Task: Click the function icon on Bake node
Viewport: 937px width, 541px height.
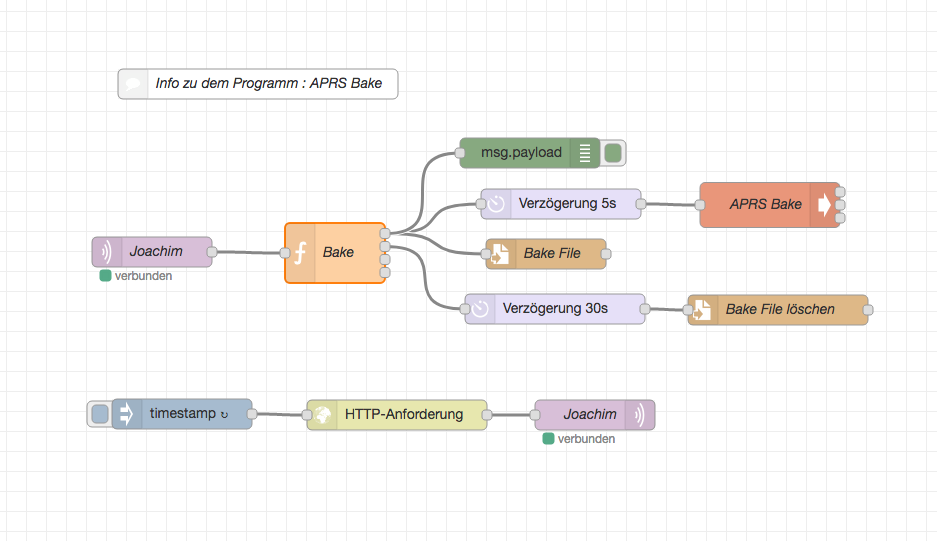Action: (299, 253)
